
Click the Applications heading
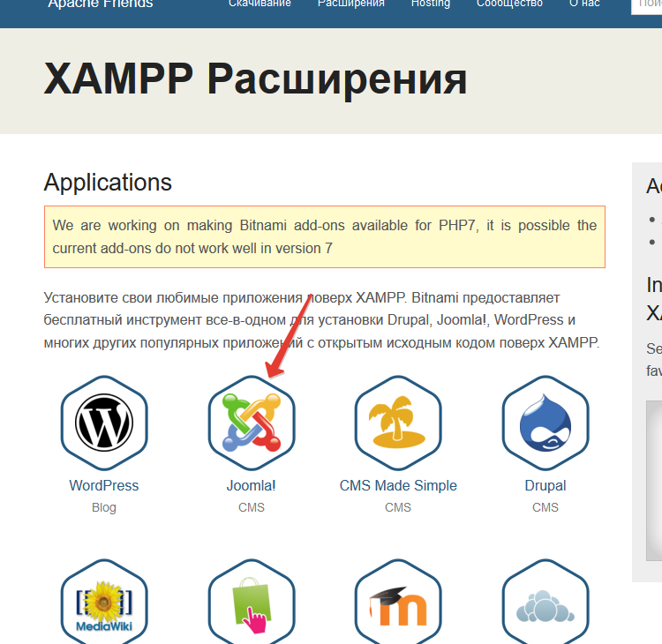pos(108,183)
